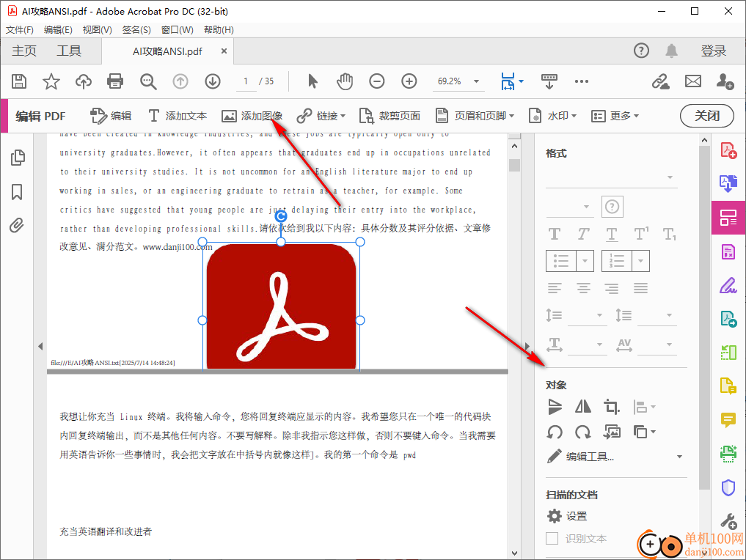Replace the selected image

tap(612, 432)
